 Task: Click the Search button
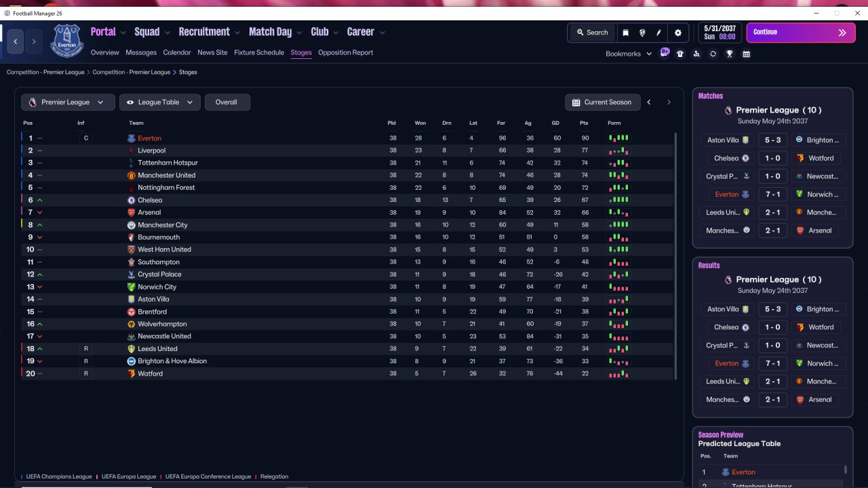click(x=592, y=33)
